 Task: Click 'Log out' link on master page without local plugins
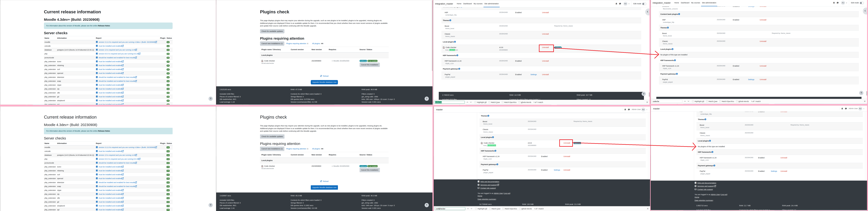(x=724, y=194)
